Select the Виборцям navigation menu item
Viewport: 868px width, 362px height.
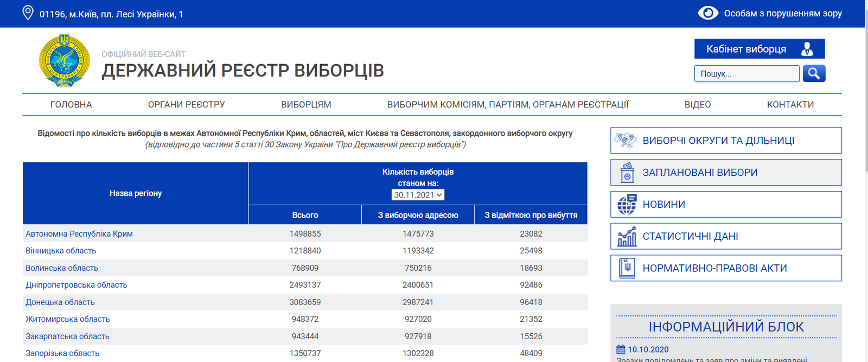click(x=306, y=105)
